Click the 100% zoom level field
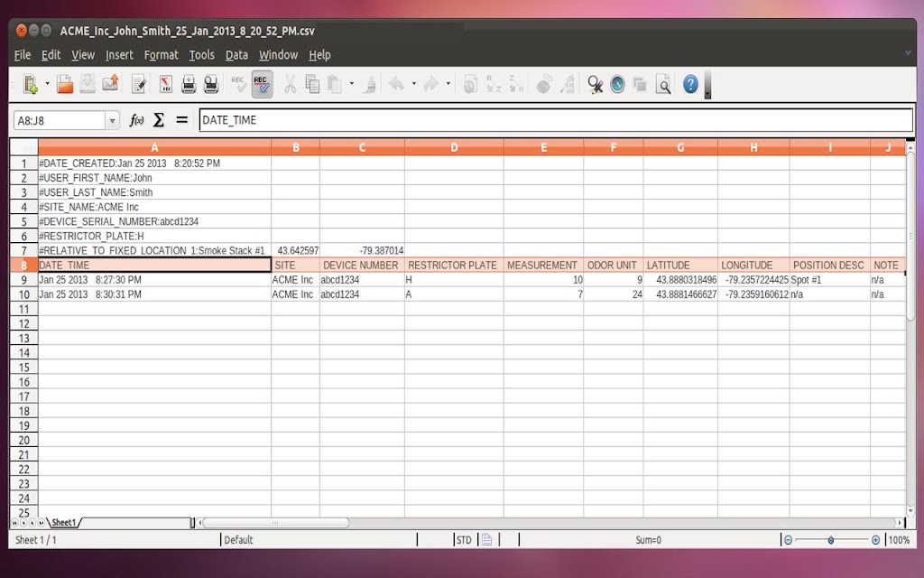The width and height of the screenshot is (924, 578). [x=899, y=540]
